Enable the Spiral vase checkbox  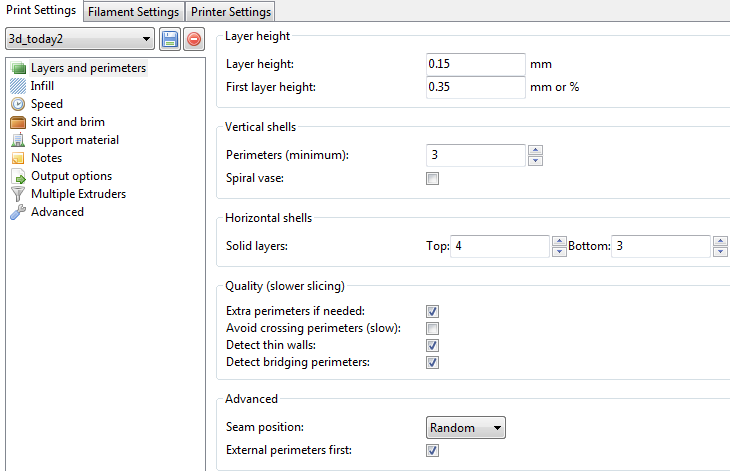pos(433,179)
